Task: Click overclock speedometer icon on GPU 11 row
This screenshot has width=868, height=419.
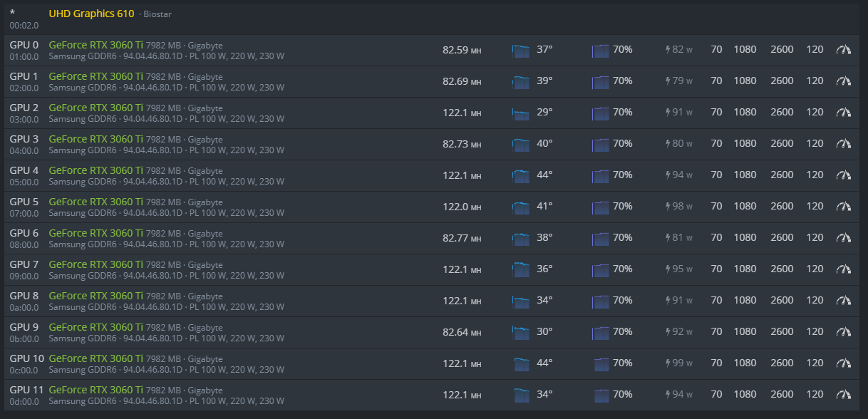Action: pyautogui.click(x=844, y=395)
